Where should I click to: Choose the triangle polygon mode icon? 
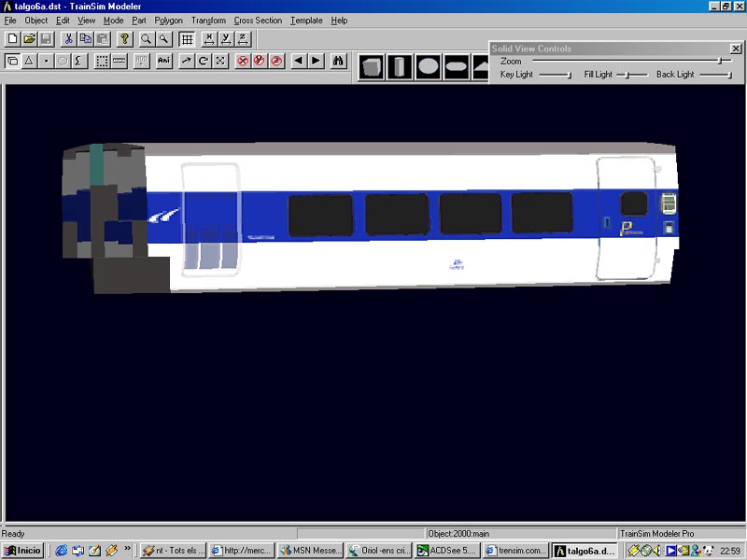pyautogui.click(x=29, y=61)
